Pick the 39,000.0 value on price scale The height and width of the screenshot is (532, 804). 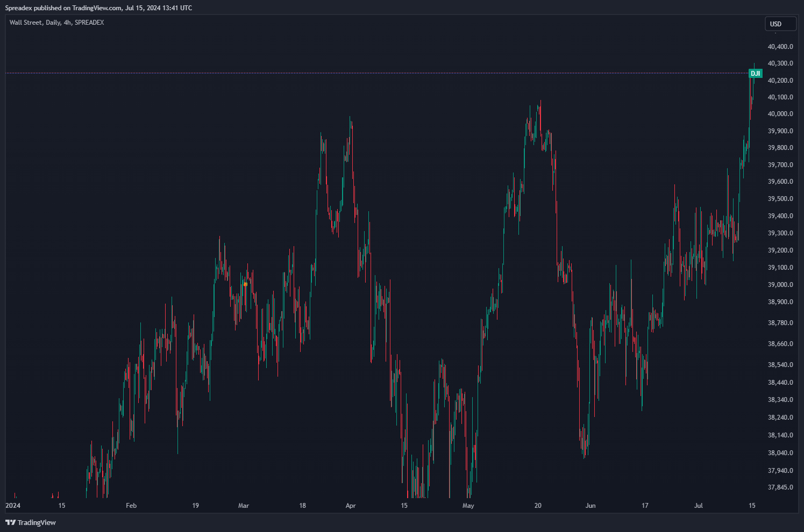pyautogui.click(x=780, y=285)
